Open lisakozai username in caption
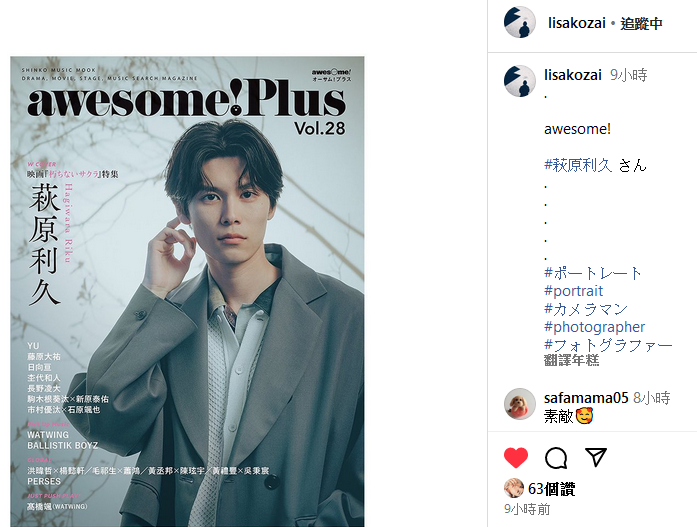Viewport: 697px width, 527px height. (573, 75)
